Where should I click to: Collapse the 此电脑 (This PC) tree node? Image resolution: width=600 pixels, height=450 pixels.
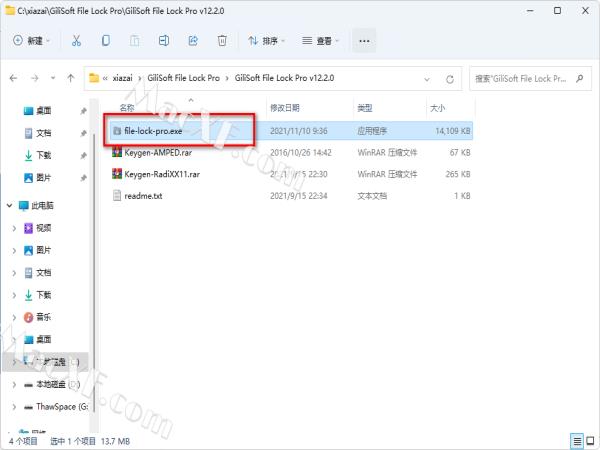(10, 205)
